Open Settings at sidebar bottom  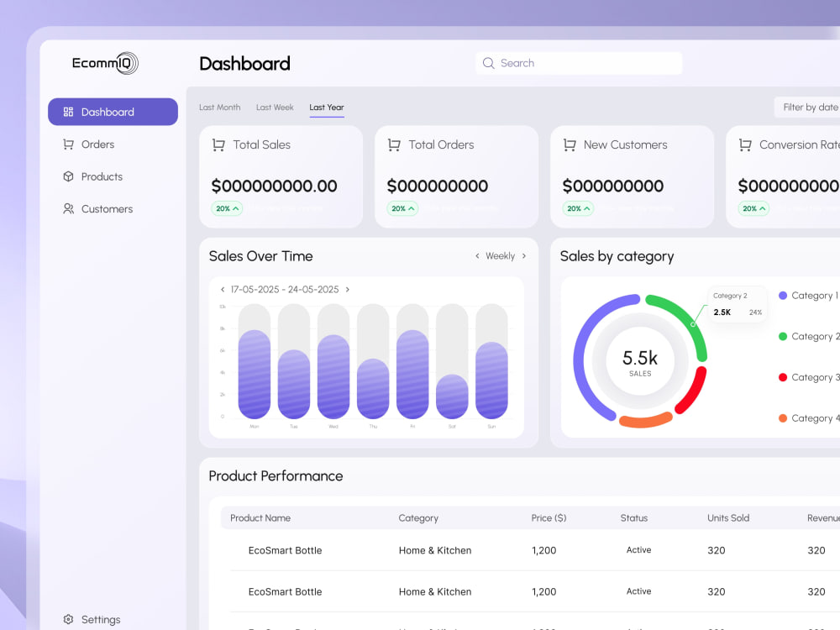[101, 619]
